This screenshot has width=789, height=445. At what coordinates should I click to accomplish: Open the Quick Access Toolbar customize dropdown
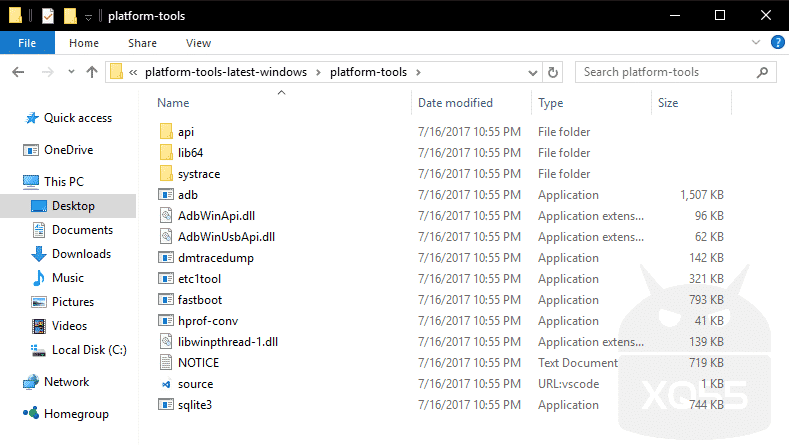(88, 17)
